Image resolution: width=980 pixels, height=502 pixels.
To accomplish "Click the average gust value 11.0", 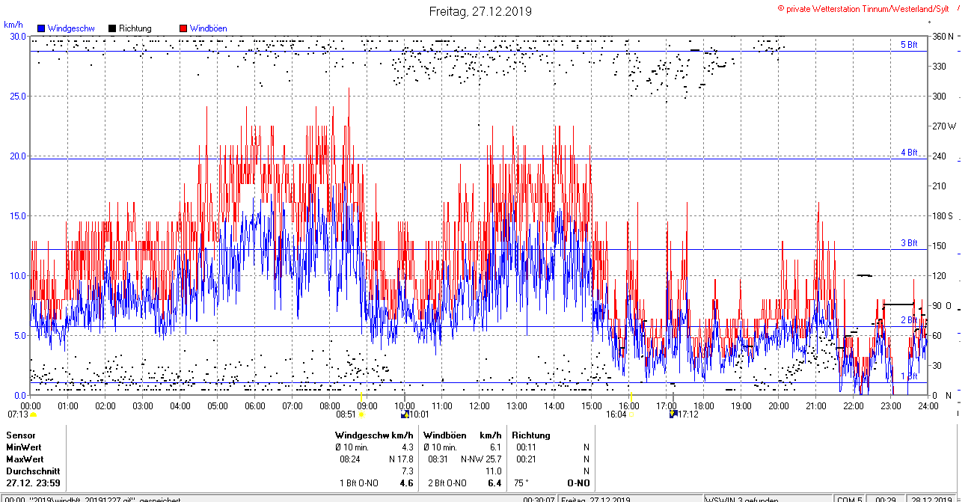I will point(494,471).
